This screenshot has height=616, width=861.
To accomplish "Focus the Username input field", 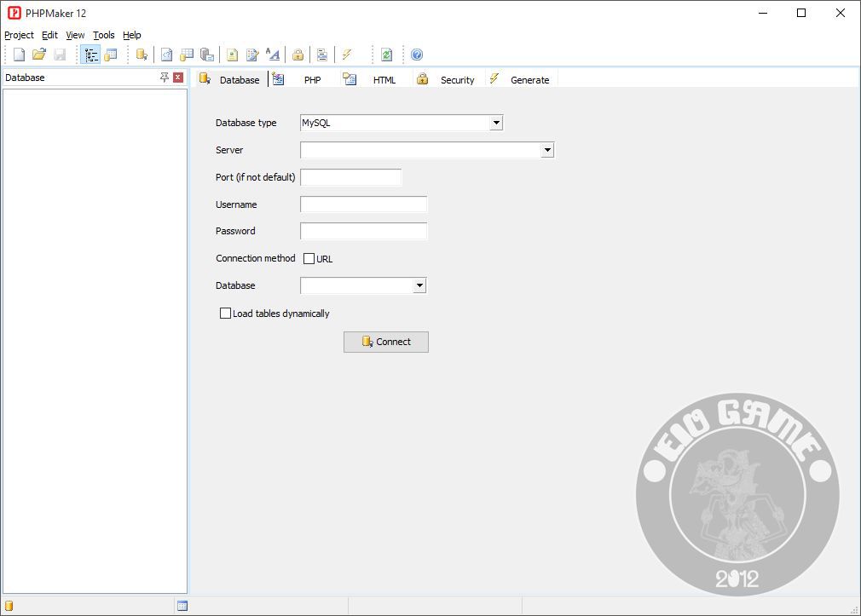I will tap(363, 204).
